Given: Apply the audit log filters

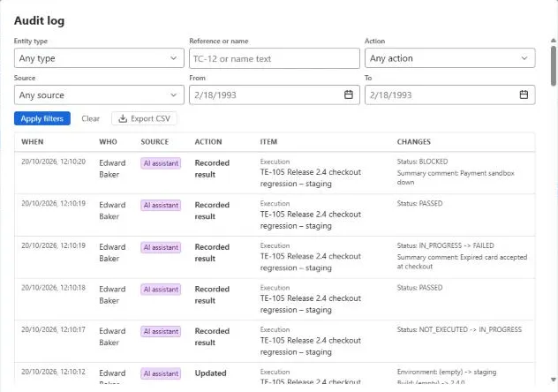Looking at the screenshot, I should [42, 118].
